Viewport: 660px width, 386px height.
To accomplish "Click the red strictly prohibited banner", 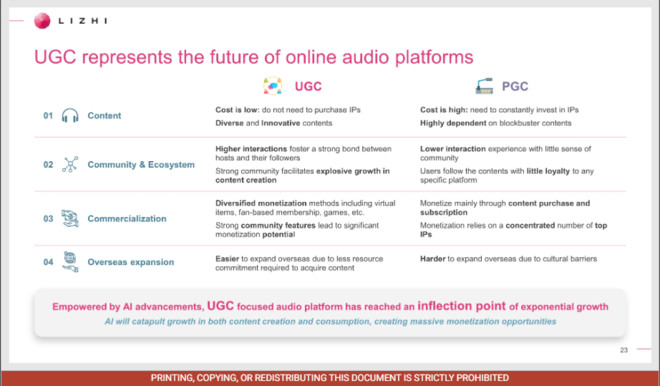I will [330, 378].
